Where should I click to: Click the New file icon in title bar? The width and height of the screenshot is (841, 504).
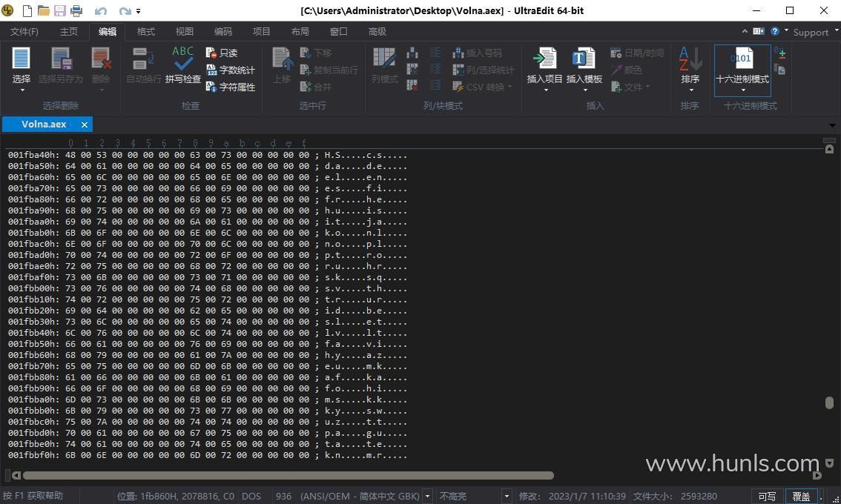tap(27, 10)
